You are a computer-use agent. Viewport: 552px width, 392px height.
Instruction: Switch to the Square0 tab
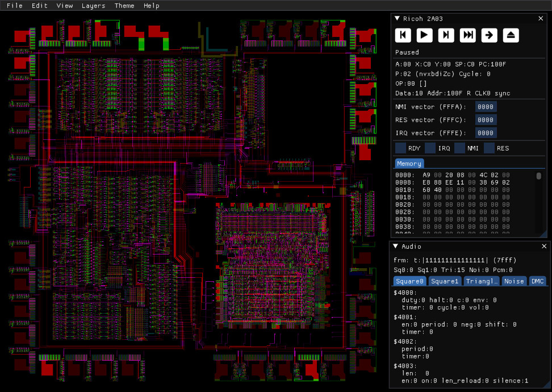[409, 281]
